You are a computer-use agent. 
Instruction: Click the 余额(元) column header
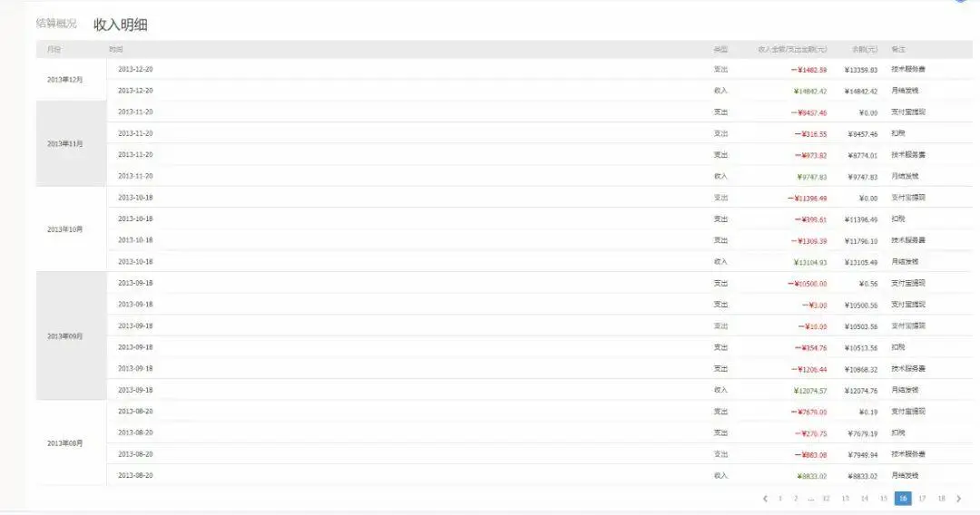(x=865, y=49)
